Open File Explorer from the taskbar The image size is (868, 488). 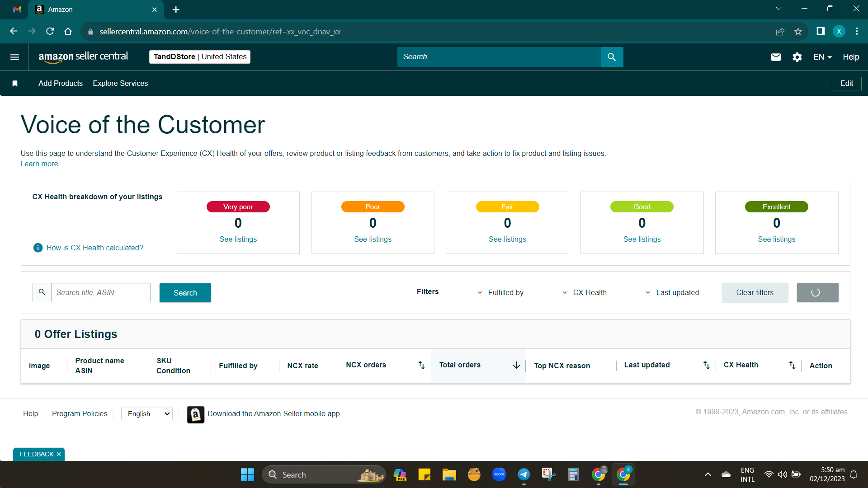[449, 475]
